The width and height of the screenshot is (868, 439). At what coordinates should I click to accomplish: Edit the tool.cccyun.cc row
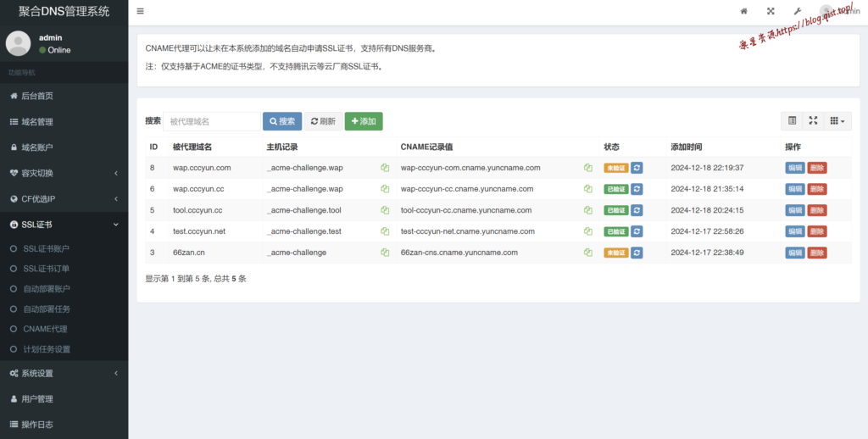tap(794, 210)
